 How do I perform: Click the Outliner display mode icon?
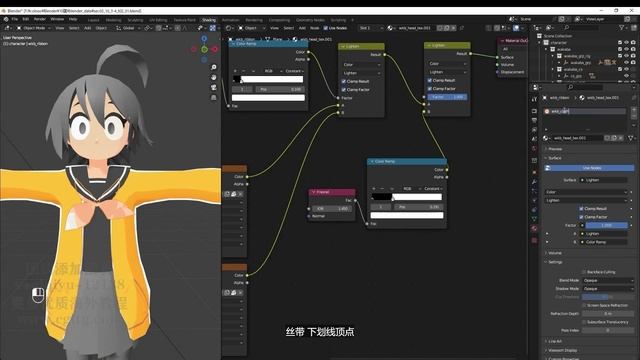(549, 28)
